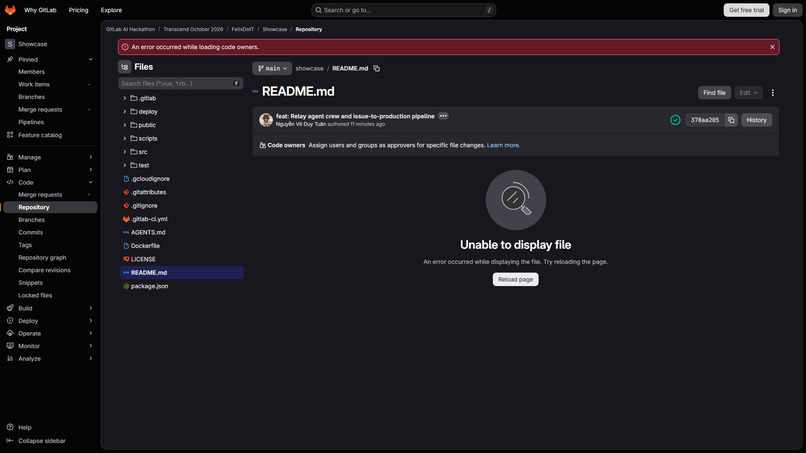
Task: Click the Showcase project avatar
Action: pos(10,44)
